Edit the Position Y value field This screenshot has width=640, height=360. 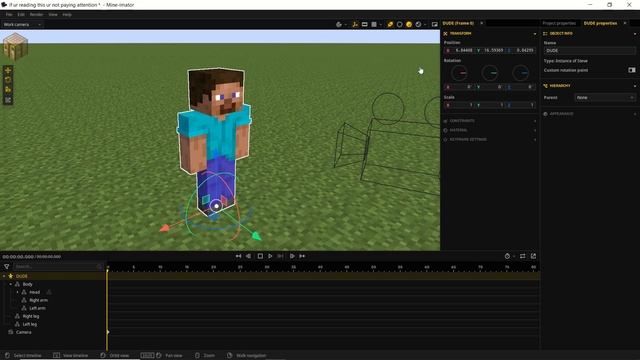pyautogui.click(x=490, y=50)
